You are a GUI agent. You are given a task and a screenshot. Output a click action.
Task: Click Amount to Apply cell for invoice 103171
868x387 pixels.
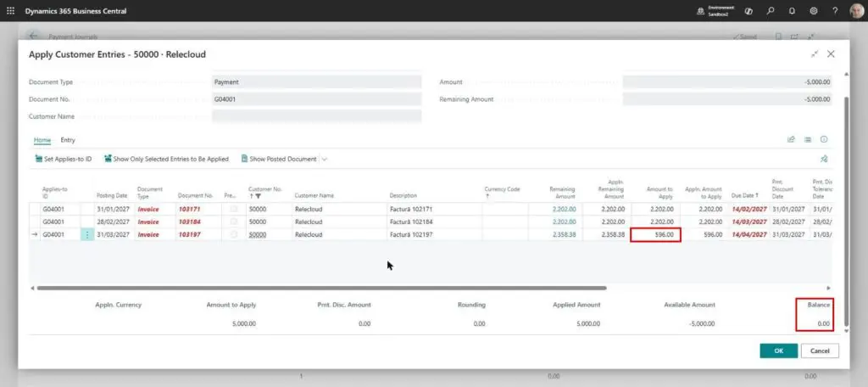pyautogui.click(x=655, y=209)
